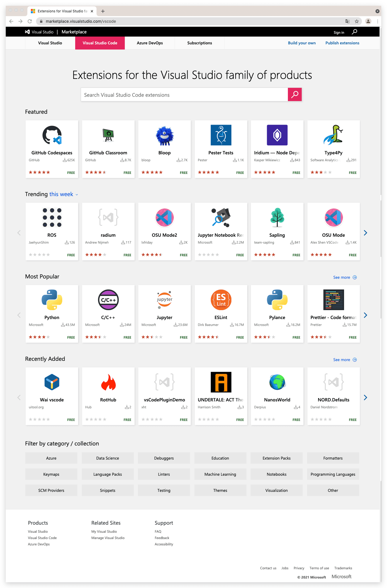
Task: Click the C/C++ extension logo
Action: click(x=108, y=300)
